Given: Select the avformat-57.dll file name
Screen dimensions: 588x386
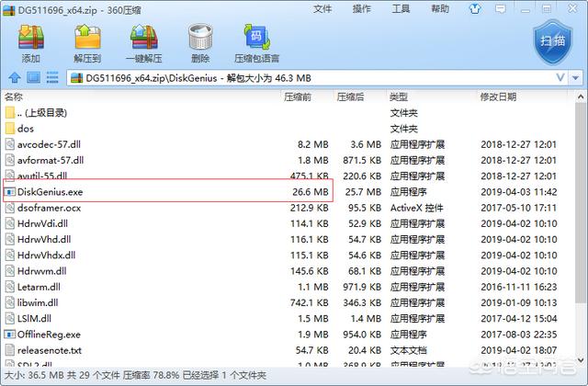Looking at the screenshot, I should (51, 160).
